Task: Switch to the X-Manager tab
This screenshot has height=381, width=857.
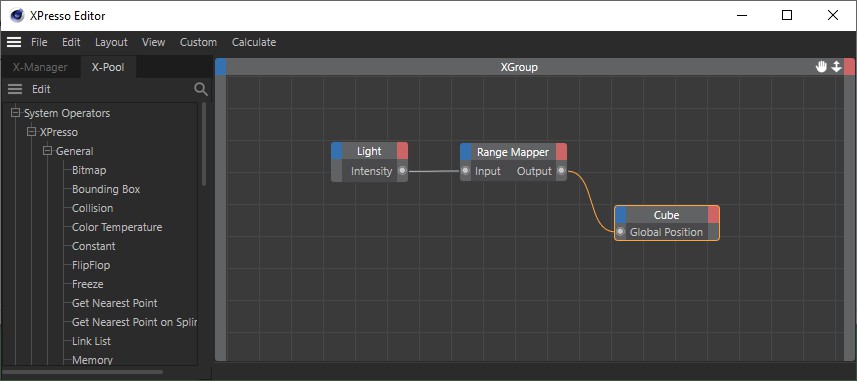Action: pos(40,67)
